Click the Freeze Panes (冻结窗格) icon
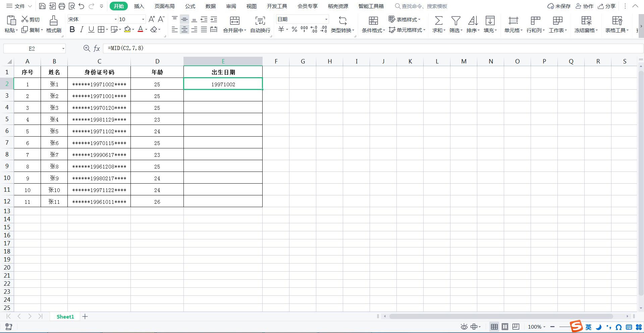 point(586,20)
